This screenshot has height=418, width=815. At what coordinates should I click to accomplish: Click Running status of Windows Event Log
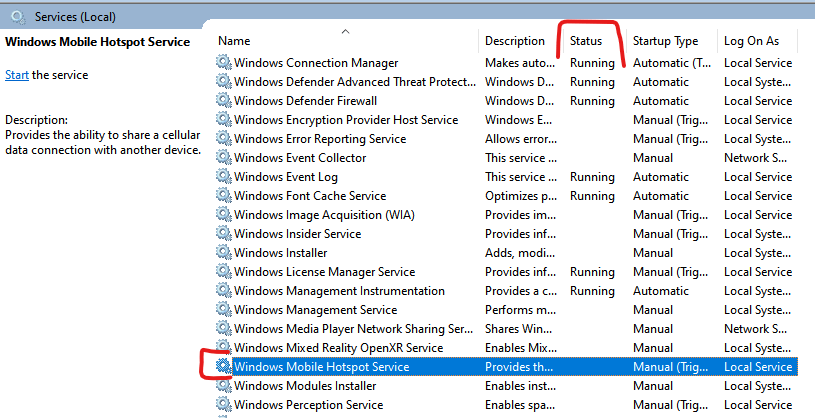[592, 177]
